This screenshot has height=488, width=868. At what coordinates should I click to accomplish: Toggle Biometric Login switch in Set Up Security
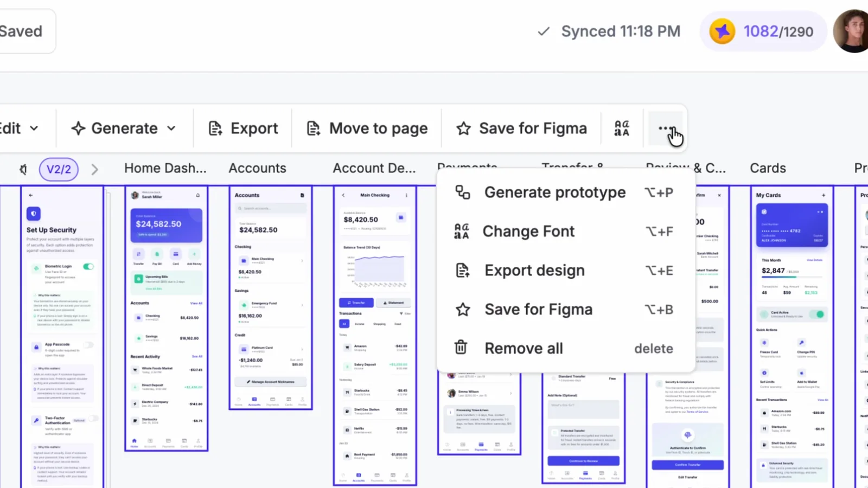pyautogui.click(x=88, y=266)
